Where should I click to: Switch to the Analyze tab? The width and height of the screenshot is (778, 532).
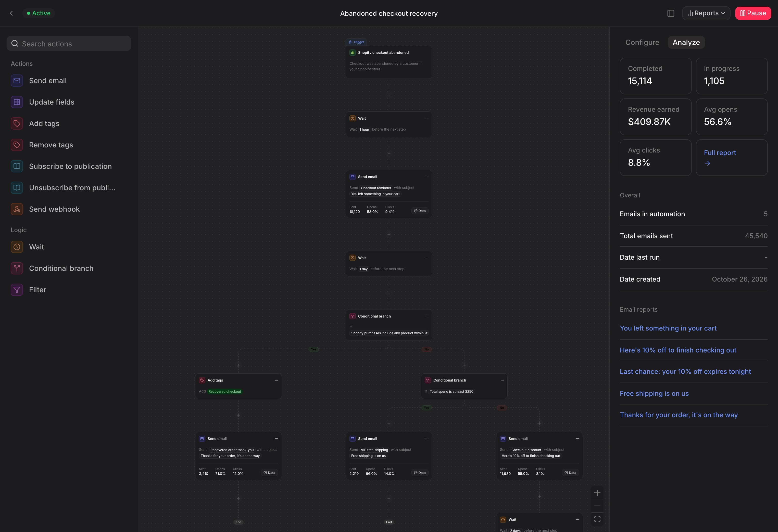(x=686, y=43)
